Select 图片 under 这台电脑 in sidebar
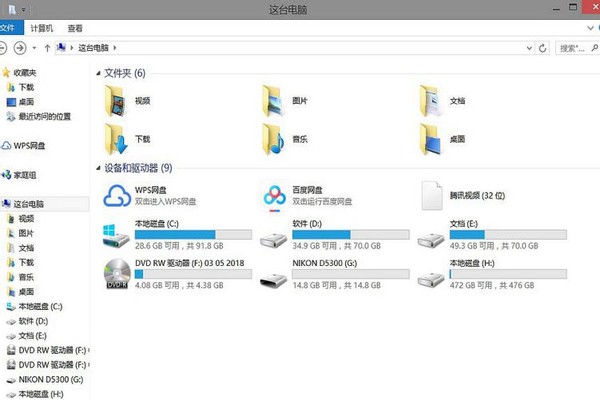 click(x=26, y=233)
